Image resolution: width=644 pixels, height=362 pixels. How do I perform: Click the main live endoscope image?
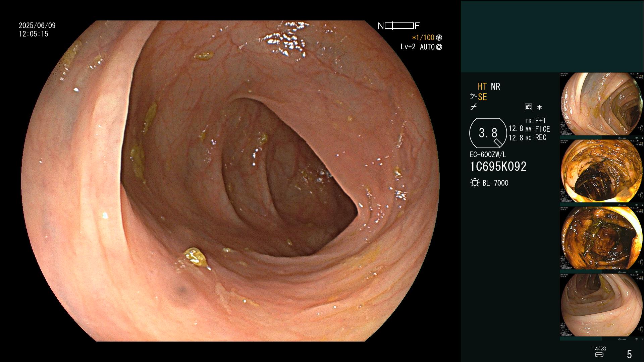(230, 181)
